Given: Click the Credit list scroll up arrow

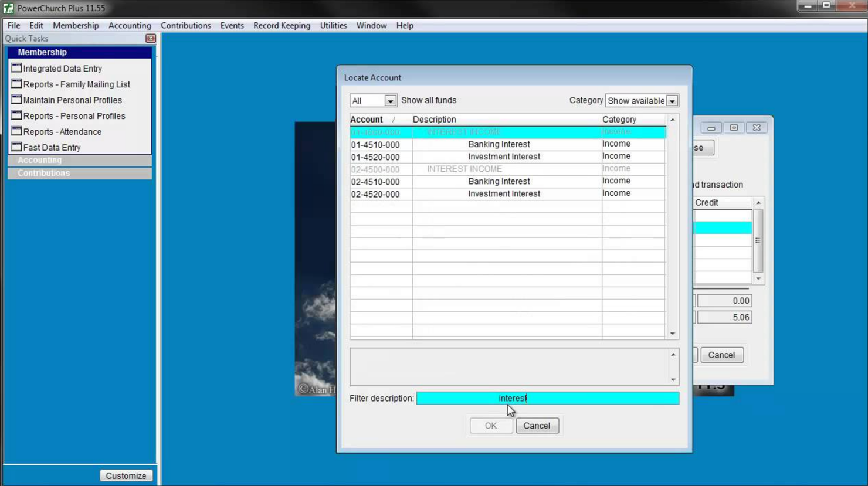Looking at the screenshot, I should (758, 203).
